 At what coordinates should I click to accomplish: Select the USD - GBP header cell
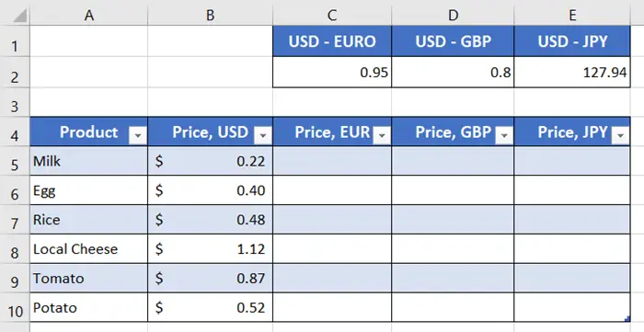coord(453,41)
